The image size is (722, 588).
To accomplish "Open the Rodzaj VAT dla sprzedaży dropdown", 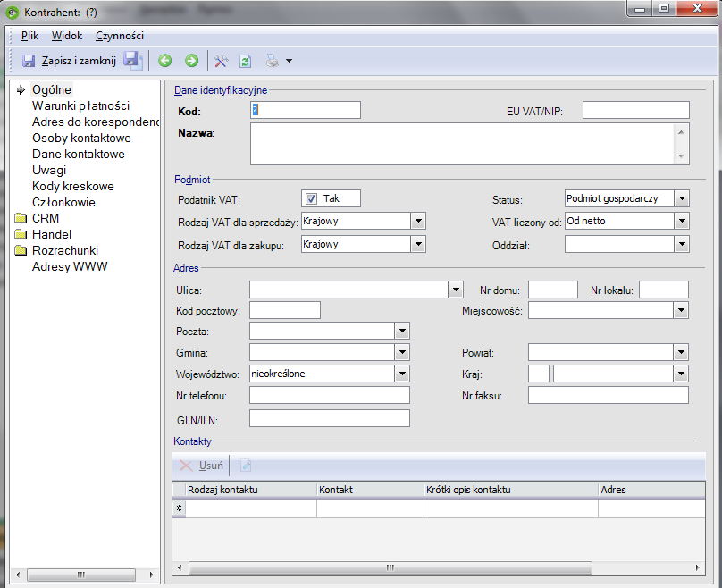I will coord(418,221).
